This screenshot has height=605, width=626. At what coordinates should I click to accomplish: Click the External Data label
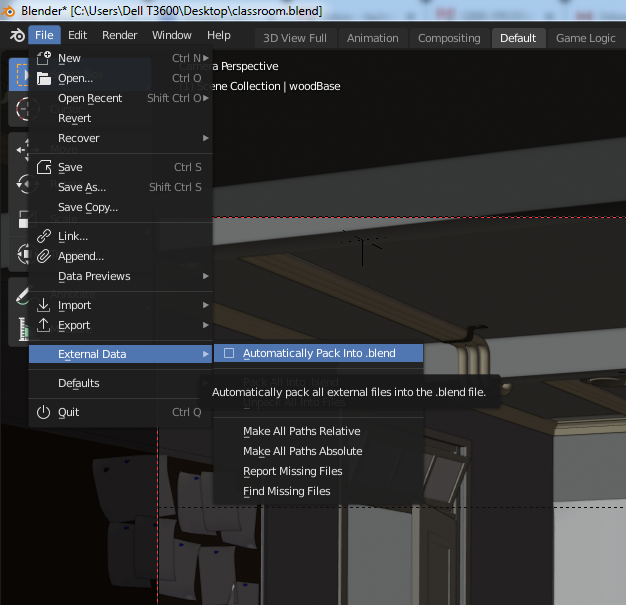coord(92,354)
